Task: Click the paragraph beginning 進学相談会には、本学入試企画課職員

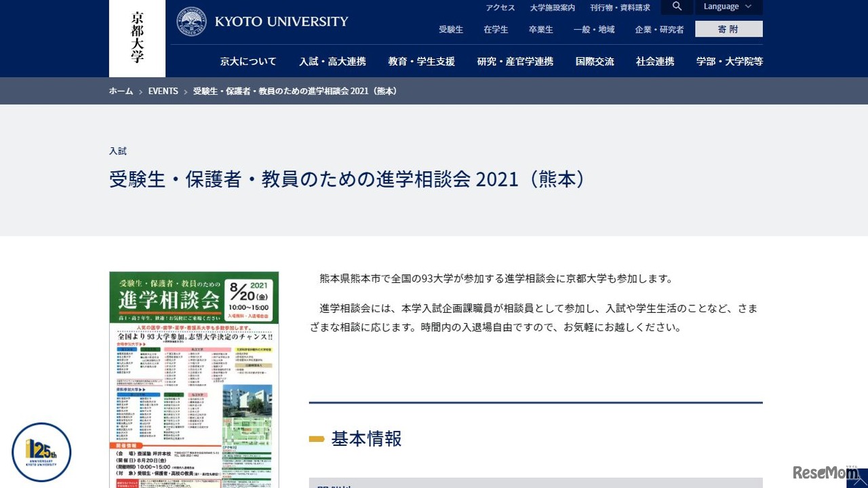Action: pos(534,318)
